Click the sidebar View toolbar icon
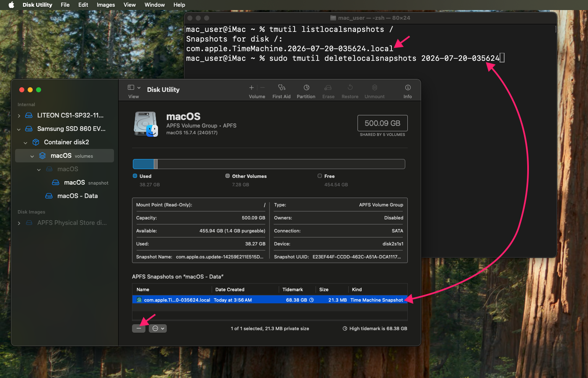 tap(131, 87)
